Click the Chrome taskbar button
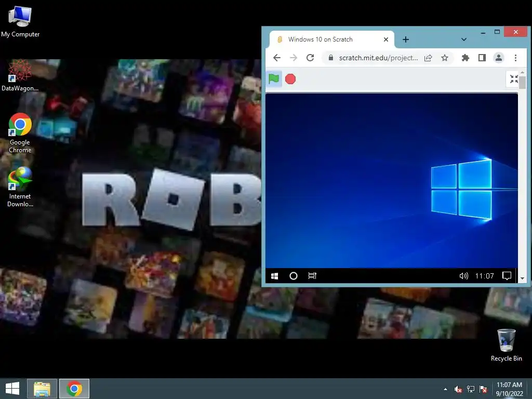 pos(74,389)
